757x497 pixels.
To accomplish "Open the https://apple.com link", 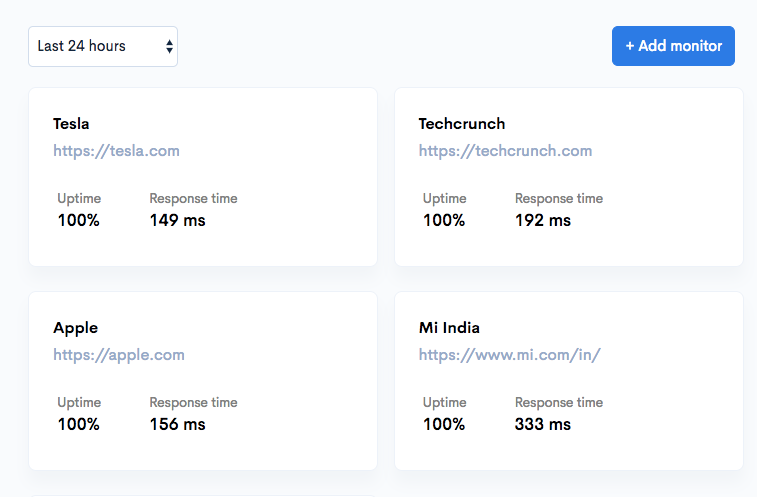I will [119, 355].
